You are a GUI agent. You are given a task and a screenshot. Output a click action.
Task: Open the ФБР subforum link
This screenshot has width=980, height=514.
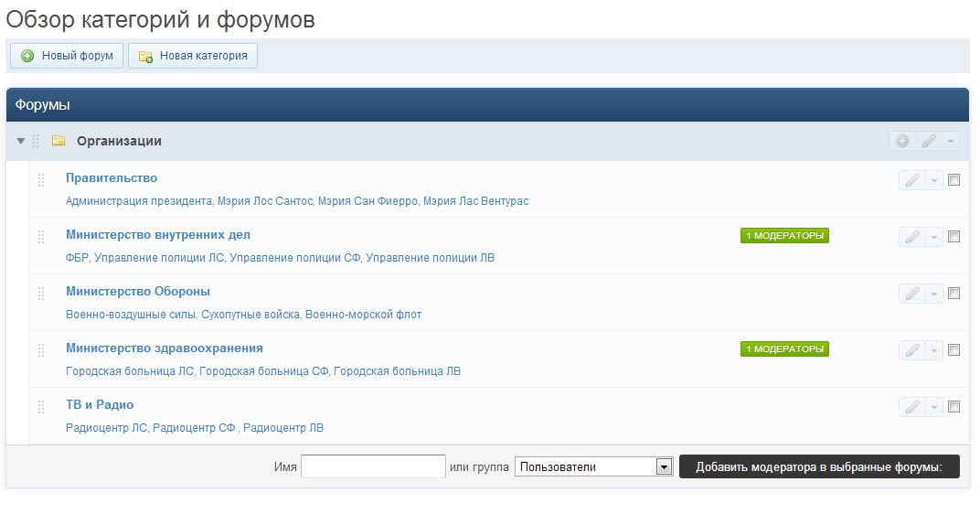click(77, 258)
